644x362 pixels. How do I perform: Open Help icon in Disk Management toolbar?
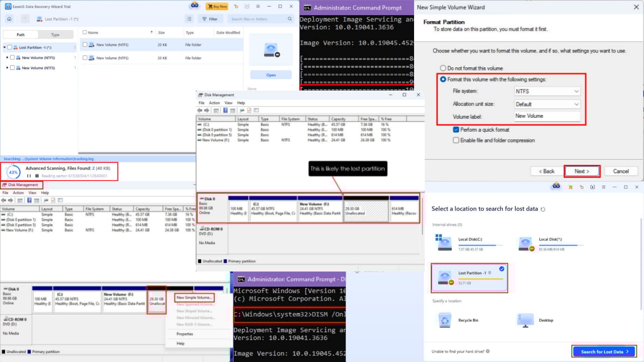coord(225,110)
